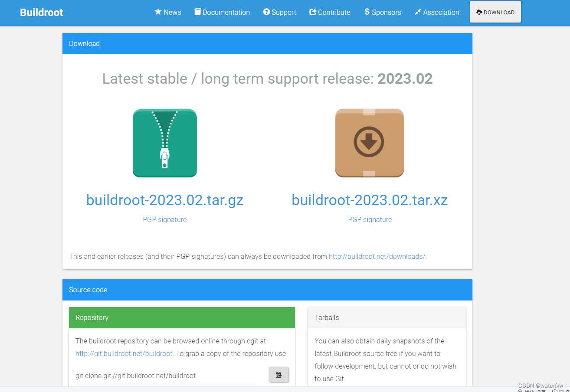Screen dimensions: 570x392
Task: Click the Buildroot site logo text
Action: click(x=42, y=13)
